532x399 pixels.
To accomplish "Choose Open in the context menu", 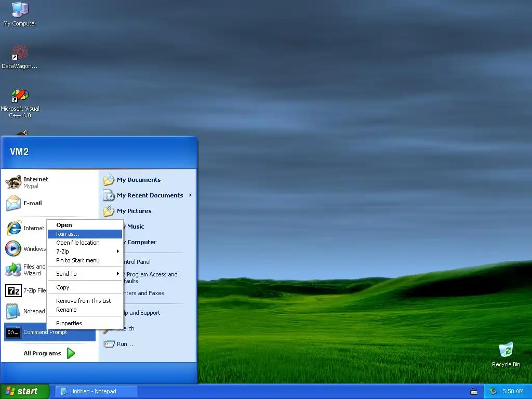I will [x=85, y=225].
